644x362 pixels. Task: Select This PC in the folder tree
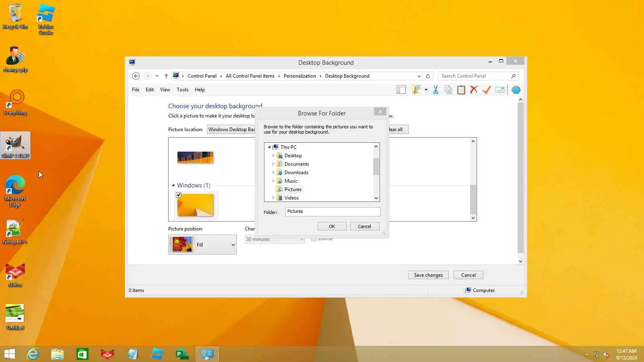pos(288,147)
